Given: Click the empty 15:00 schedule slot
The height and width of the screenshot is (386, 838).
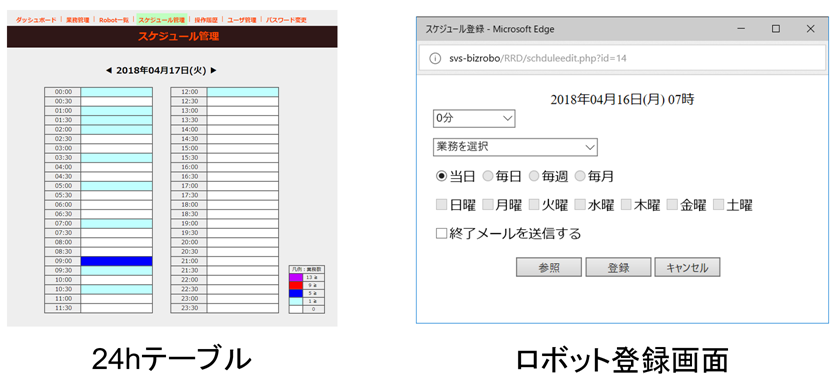Looking at the screenshot, I should pos(243,148).
